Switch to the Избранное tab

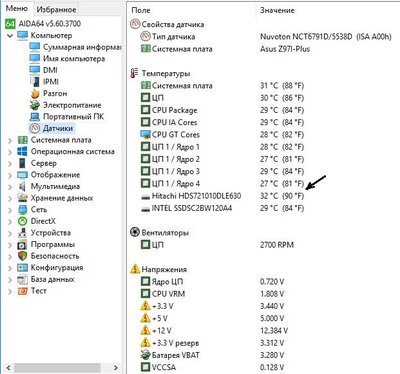[x=56, y=9]
